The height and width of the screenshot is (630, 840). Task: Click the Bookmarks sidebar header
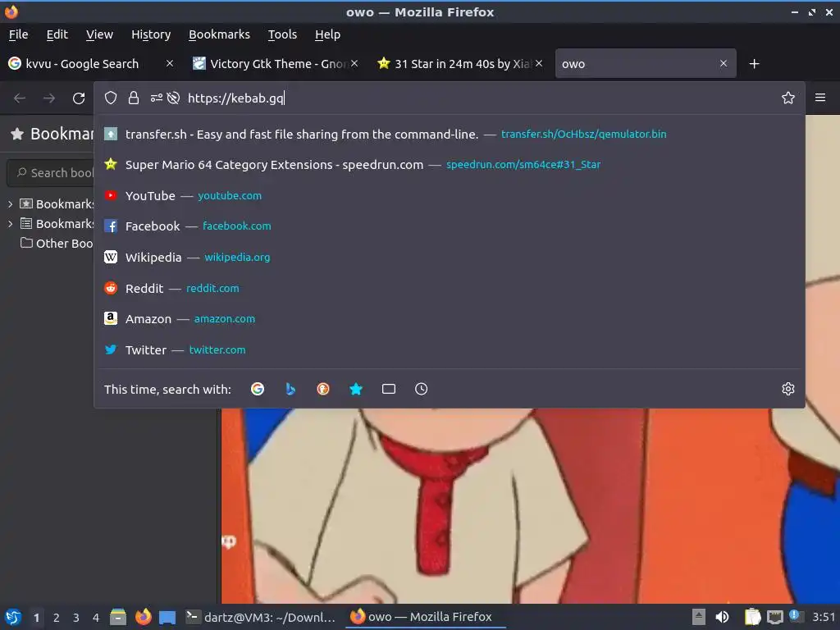(52, 134)
